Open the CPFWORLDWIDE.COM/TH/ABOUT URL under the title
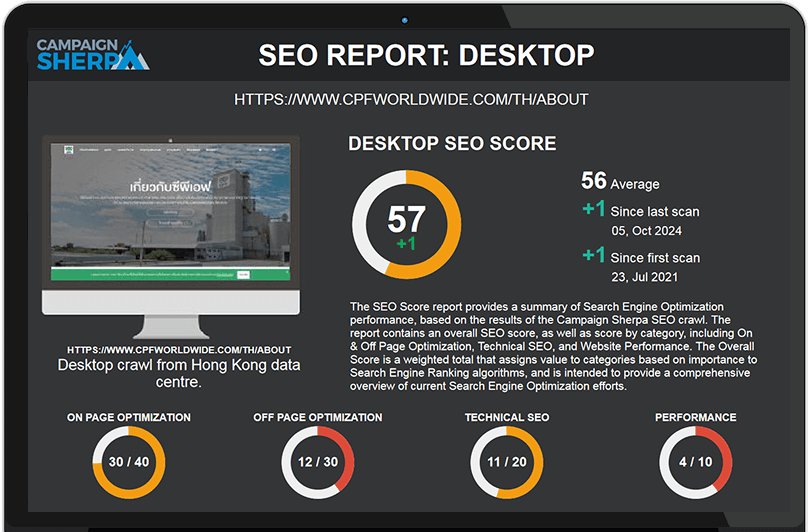809x532 pixels. tap(411, 99)
